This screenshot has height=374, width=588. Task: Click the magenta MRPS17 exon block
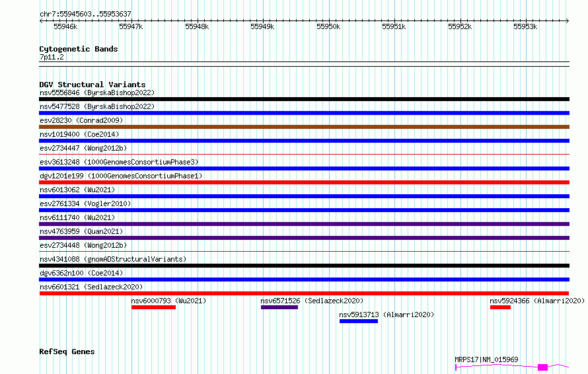point(542,367)
